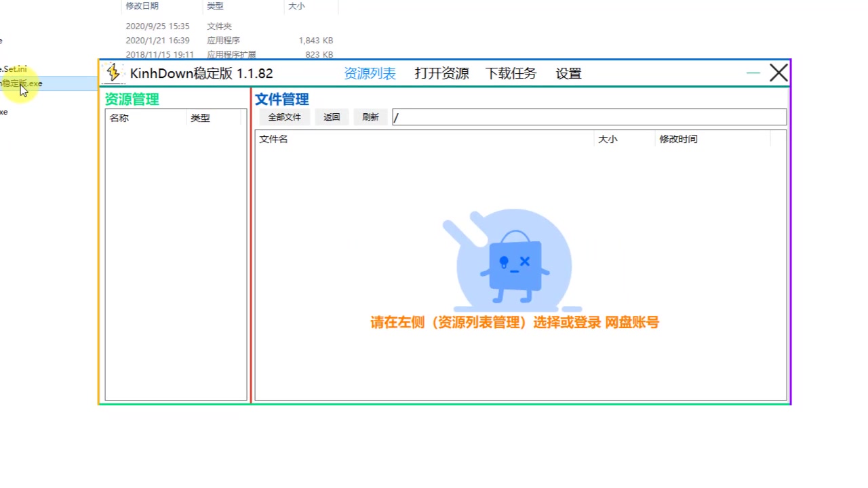
Task: Open the 打开资源 tab
Action: (441, 73)
